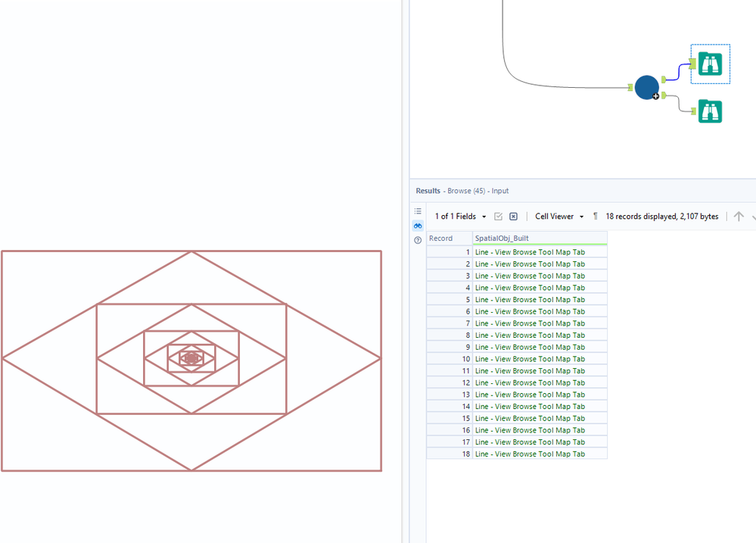Screen dimensions: 756x543
Task: Select row number 18 in Record column
Action: [x=450, y=454]
